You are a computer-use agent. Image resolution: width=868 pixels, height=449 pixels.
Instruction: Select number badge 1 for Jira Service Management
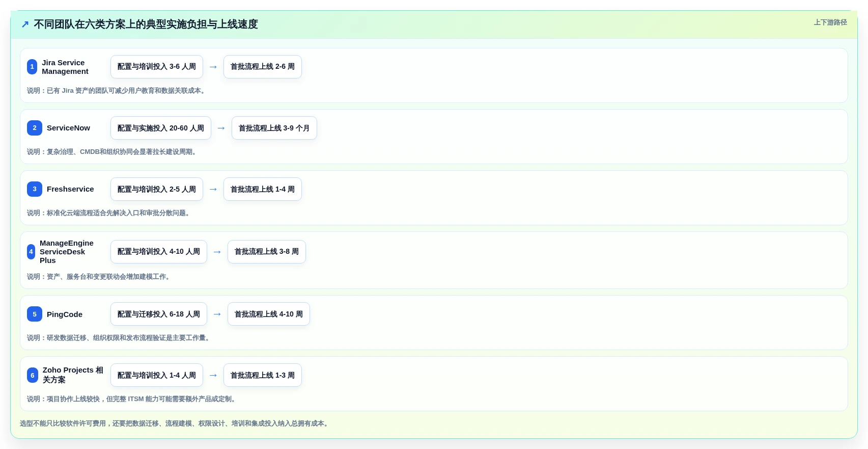(x=32, y=67)
